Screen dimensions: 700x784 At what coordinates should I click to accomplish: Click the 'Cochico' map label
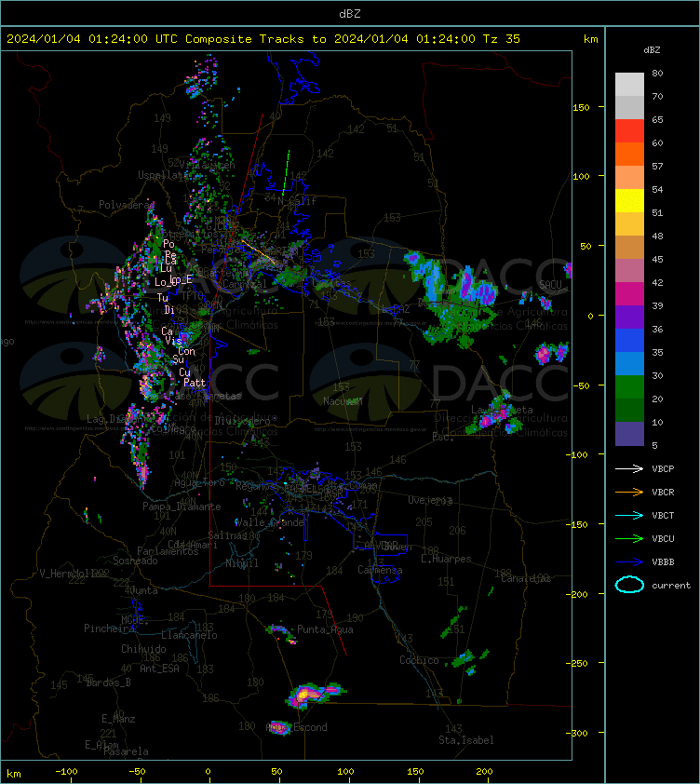(419, 660)
